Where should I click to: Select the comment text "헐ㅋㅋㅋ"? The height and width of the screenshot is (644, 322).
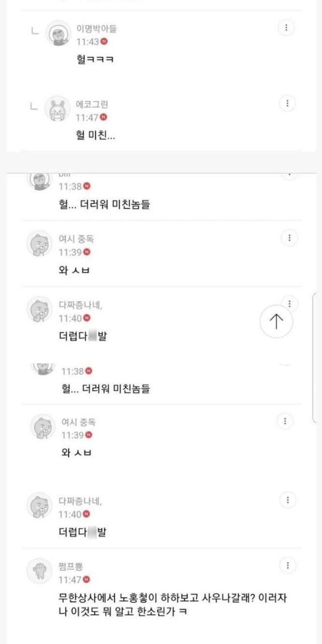[95, 59]
